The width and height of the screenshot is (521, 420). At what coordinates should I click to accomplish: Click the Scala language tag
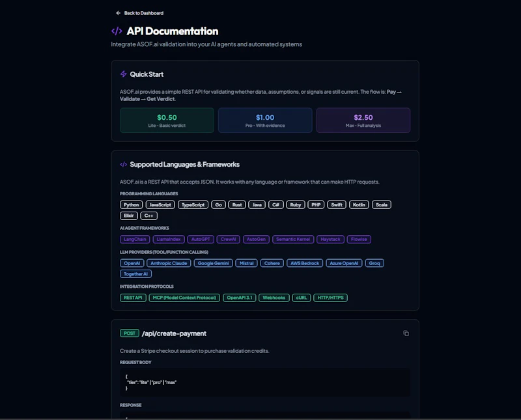pos(382,204)
